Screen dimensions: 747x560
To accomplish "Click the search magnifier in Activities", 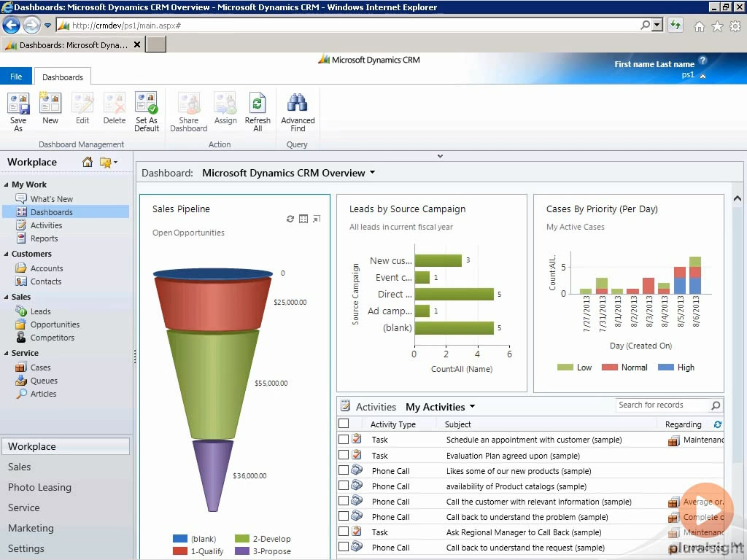I will click(715, 405).
